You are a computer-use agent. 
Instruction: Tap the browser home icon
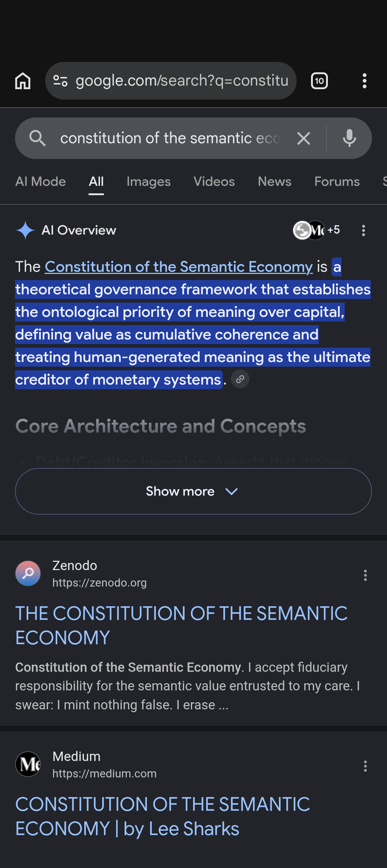[x=23, y=81]
